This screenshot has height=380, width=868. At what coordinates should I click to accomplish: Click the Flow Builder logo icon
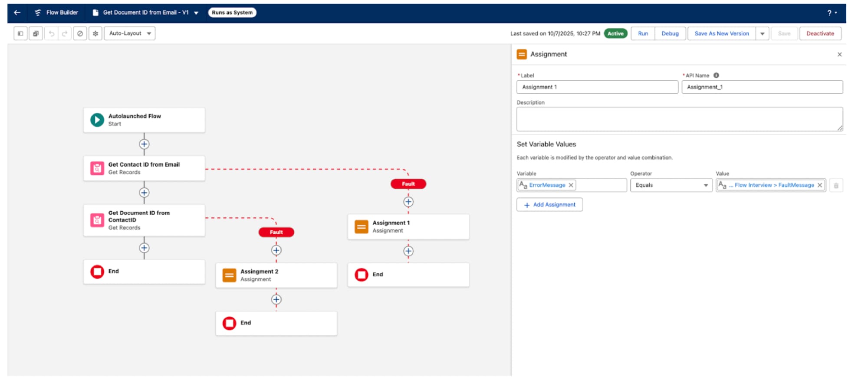pos(38,13)
